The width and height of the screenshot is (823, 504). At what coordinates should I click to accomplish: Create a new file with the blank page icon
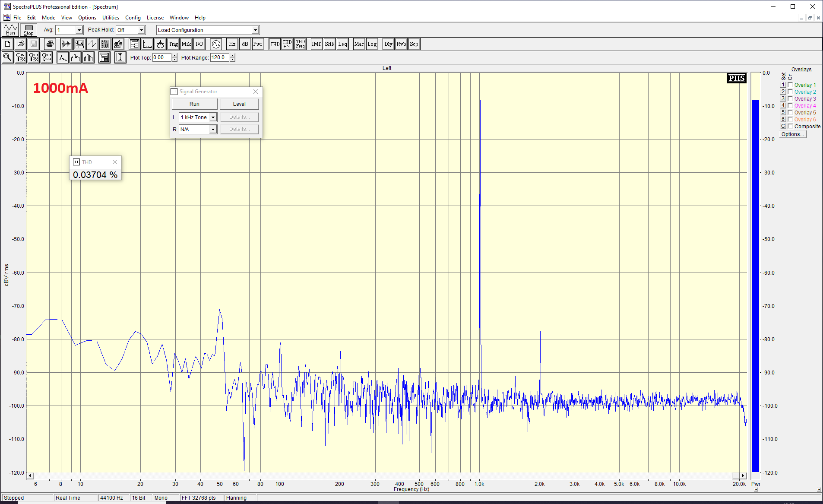tap(8, 44)
